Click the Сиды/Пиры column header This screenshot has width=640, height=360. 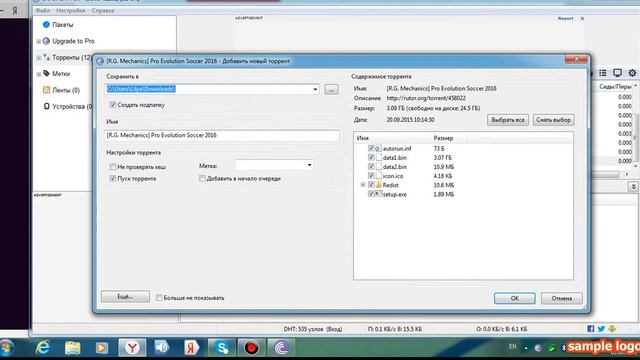point(615,87)
